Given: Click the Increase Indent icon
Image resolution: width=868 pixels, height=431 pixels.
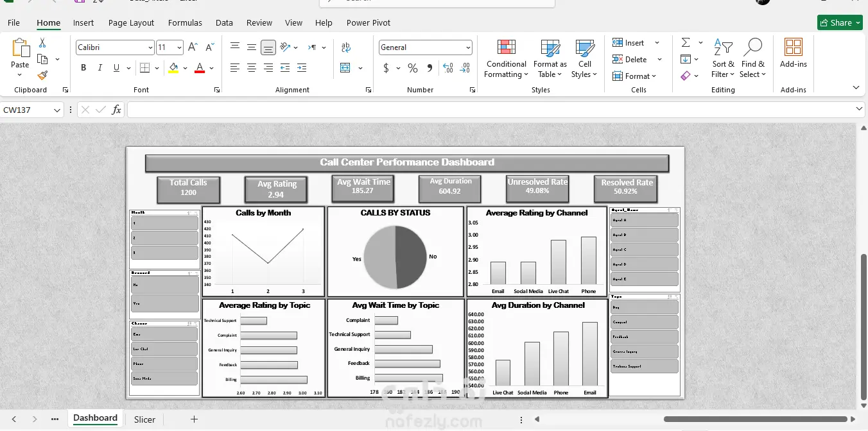Looking at the screenshot, I should point(302,67).
